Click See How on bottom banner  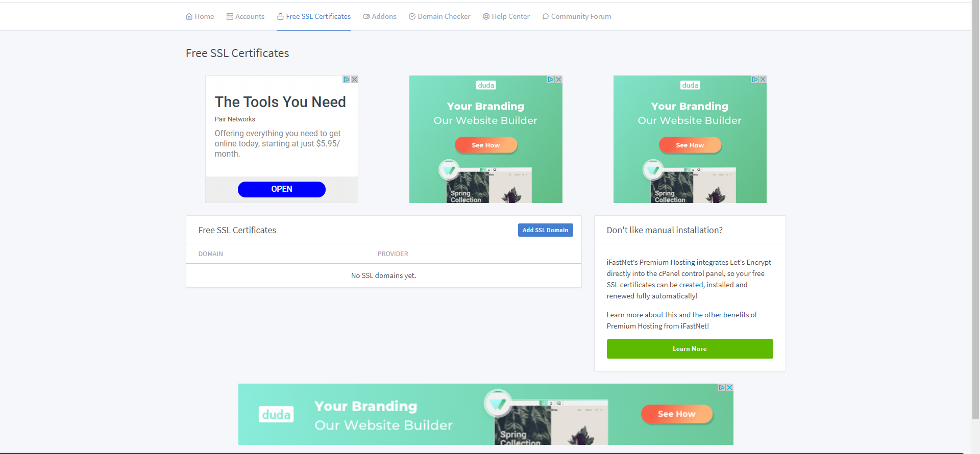tap(676, 414)
